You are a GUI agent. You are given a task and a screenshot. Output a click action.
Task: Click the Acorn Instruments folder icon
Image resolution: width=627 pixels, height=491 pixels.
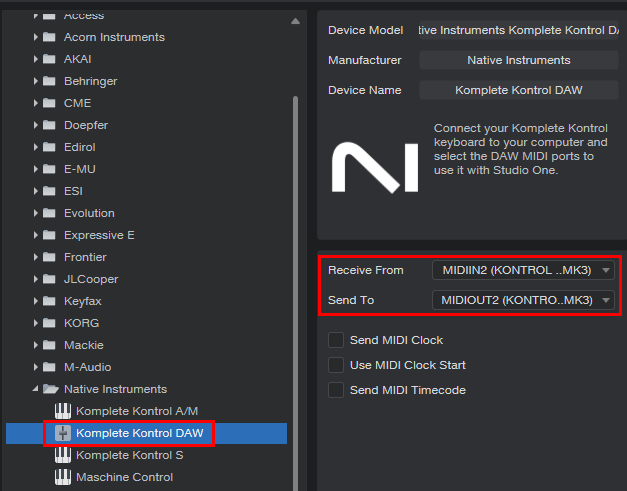pyautogui.click(x=49, y=37)
